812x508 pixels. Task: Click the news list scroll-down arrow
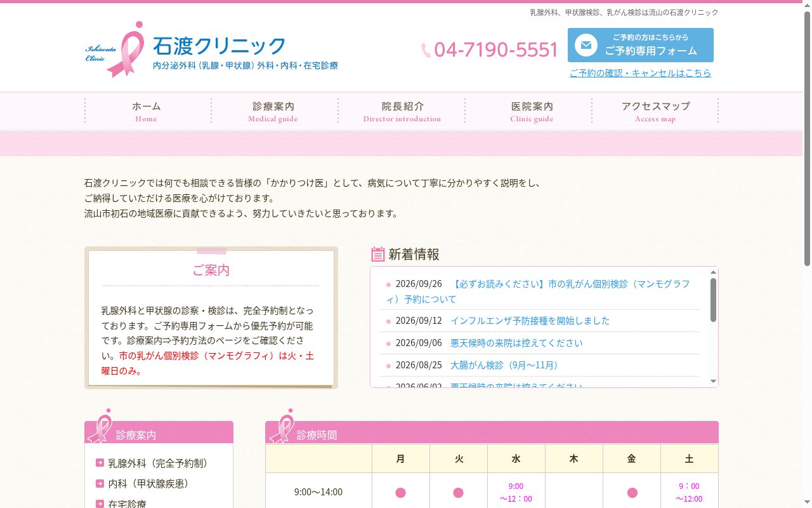713,382
